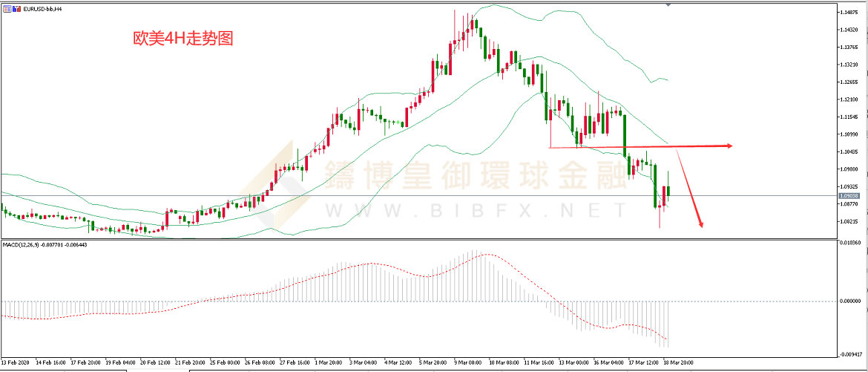868x372 pixels.
Task: Select the red 欧美4H走势图 title text
Action: click(183, 39)
